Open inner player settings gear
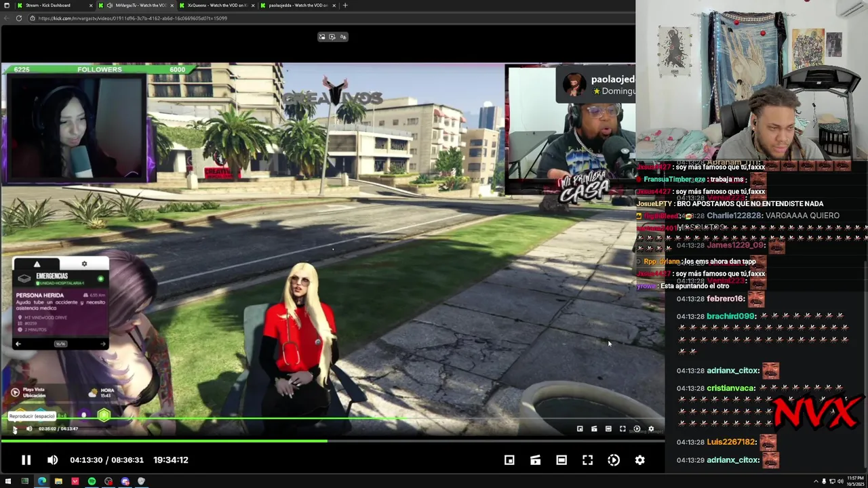The height and width of the screenshot is (488, 868). (651, 428)
